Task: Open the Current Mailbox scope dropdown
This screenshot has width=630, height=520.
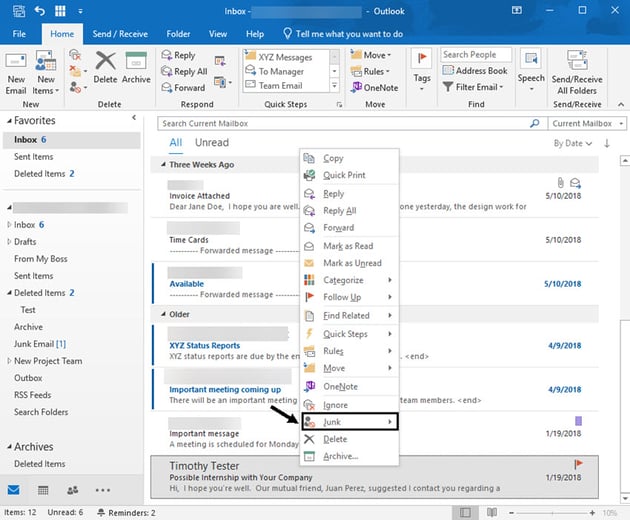Action: 587,123
